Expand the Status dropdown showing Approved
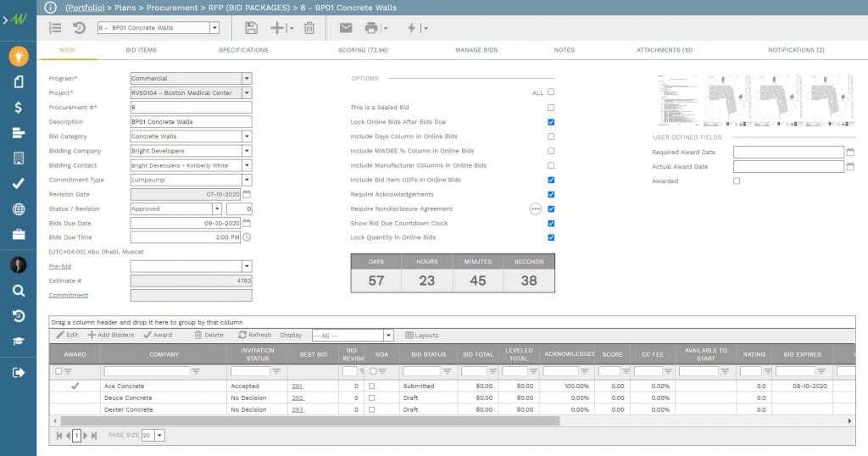The image size is (868, 456). click(x=217, y=209)
